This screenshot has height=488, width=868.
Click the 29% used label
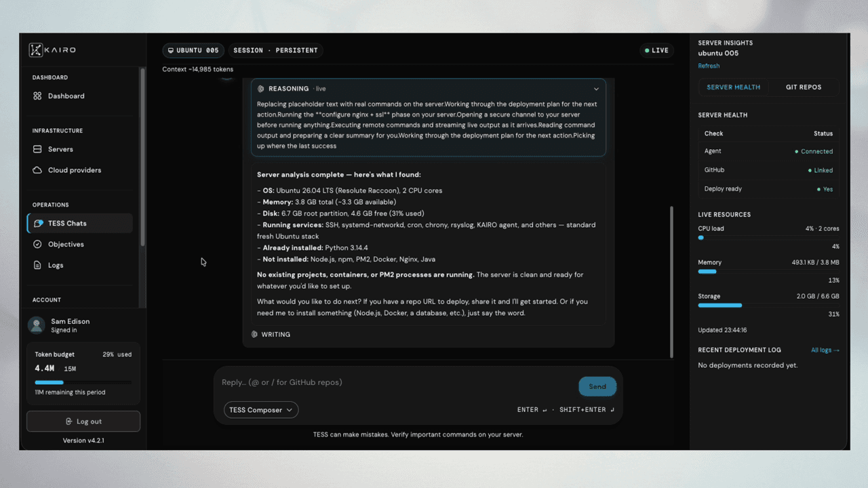pos(117,354)
